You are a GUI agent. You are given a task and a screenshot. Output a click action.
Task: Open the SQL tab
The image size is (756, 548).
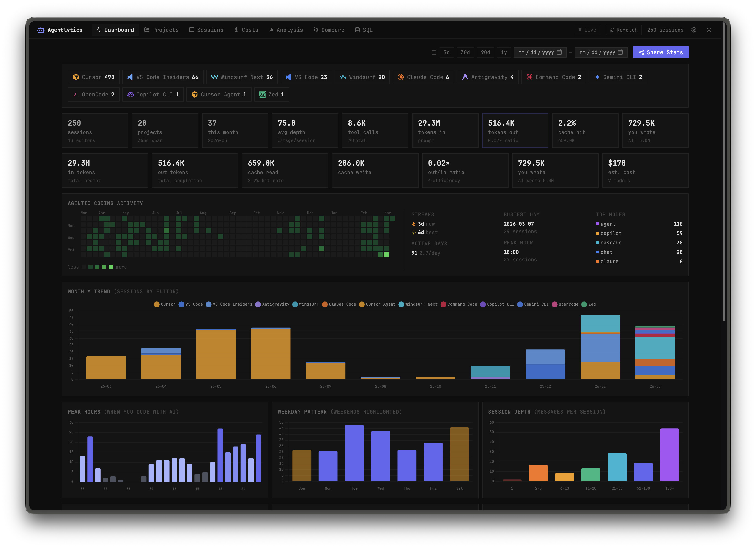tap(363, 30)
